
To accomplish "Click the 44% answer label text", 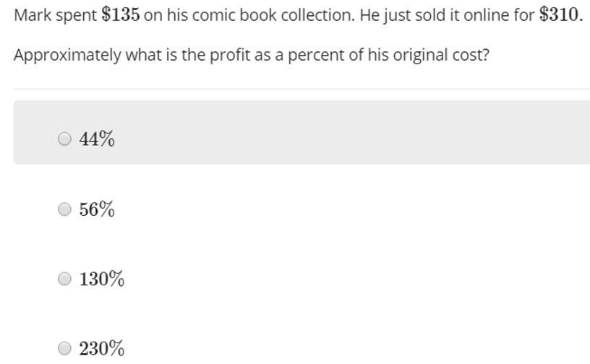I will coord(97,139).
